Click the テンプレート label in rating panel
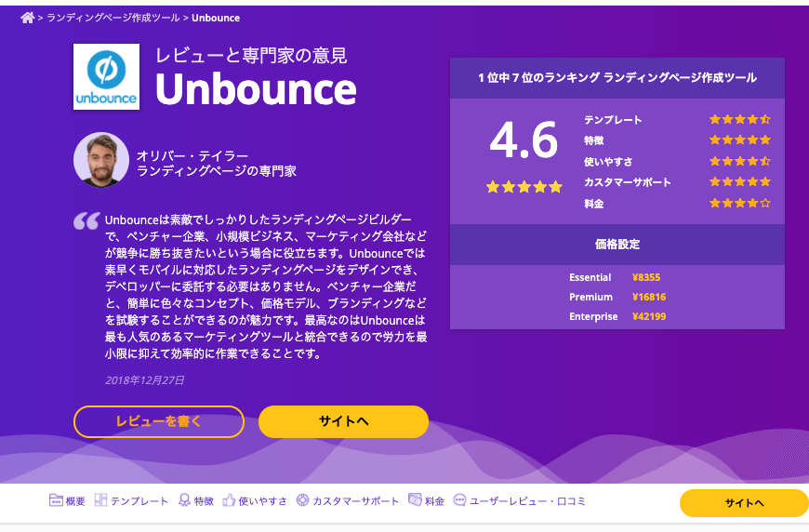The image size is (809, 532). coord(613,120)
